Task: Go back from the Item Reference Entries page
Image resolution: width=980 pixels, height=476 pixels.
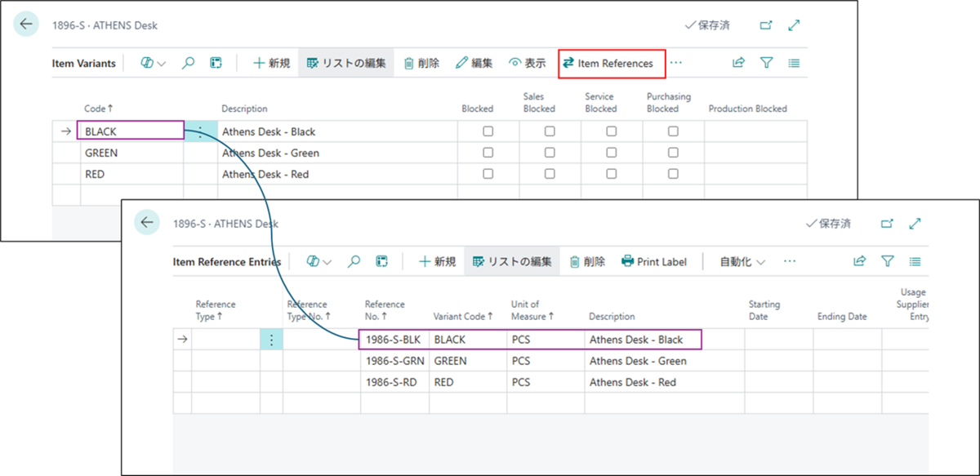Action: pos(147,223)
